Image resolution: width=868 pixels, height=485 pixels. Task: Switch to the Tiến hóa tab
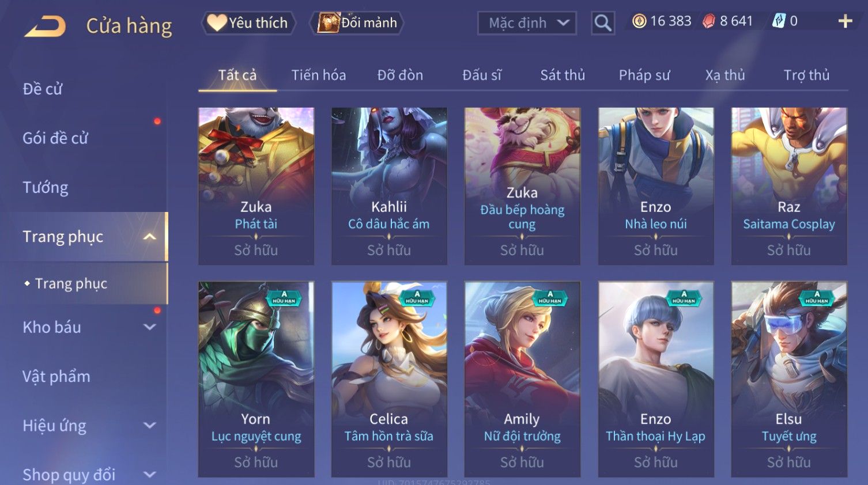[x=319, y=75]
